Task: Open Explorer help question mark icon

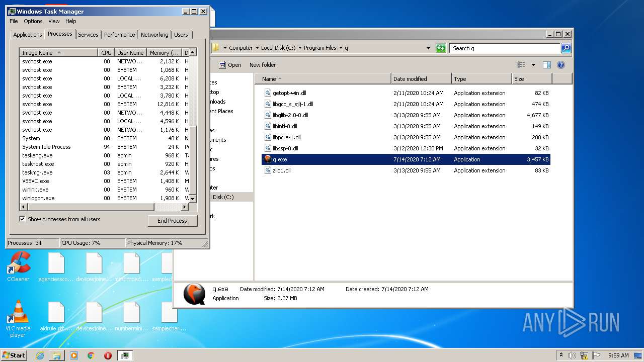Action: [561, 65]
